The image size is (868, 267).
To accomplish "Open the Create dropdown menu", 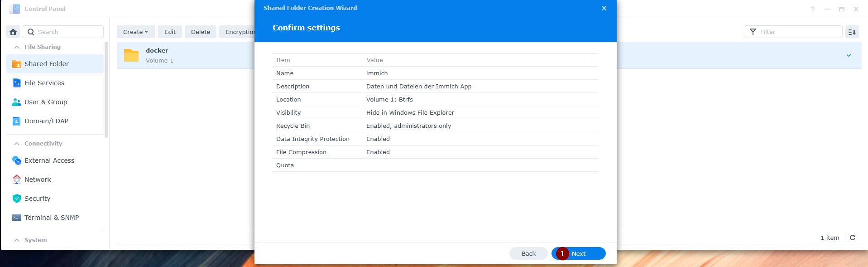I will [135, 32].
